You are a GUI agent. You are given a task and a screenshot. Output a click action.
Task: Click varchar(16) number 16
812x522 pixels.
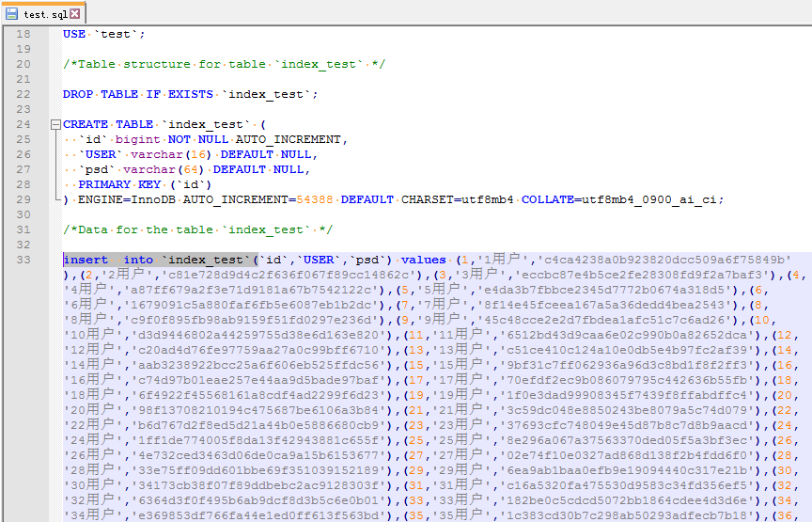point(198,154)
